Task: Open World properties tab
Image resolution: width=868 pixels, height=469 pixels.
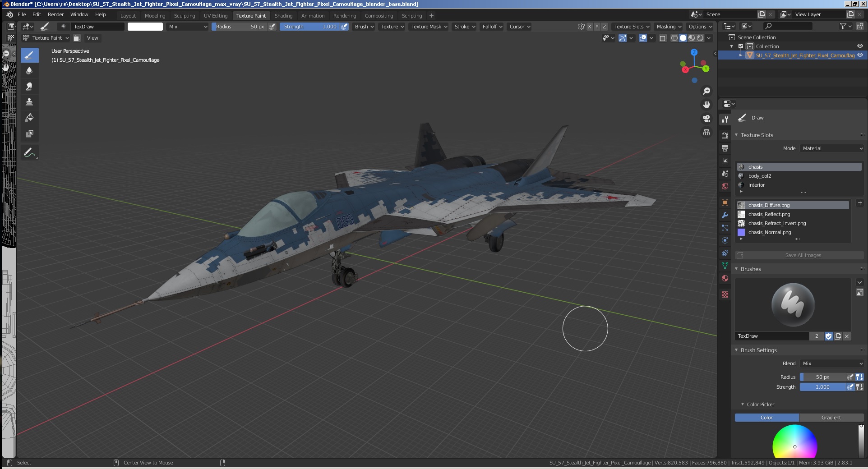Action: [x=725, y=186]
